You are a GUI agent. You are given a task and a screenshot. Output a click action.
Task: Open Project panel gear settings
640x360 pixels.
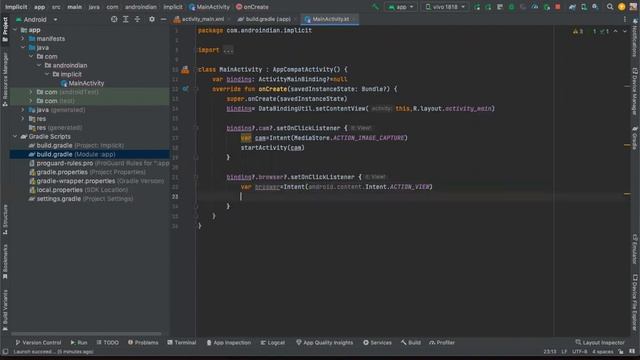coord(152,19)
